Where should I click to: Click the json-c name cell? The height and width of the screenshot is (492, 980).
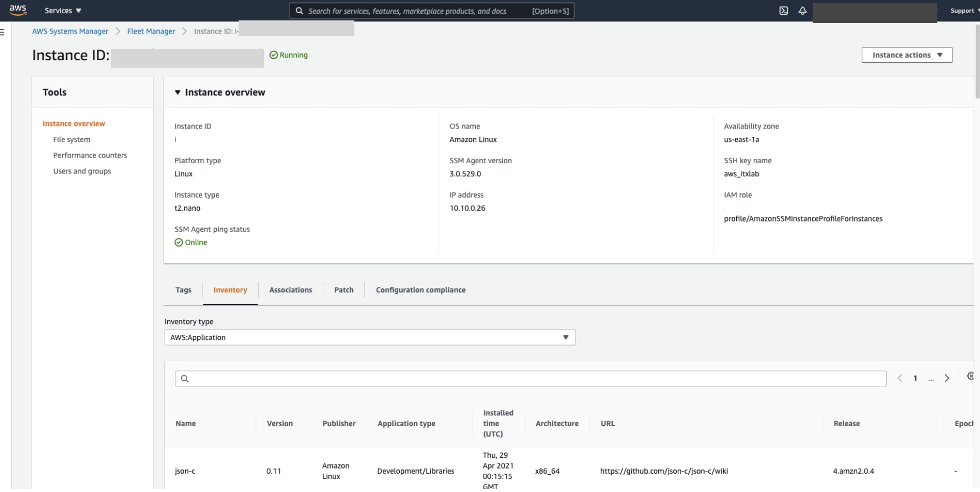coord(185,471)
